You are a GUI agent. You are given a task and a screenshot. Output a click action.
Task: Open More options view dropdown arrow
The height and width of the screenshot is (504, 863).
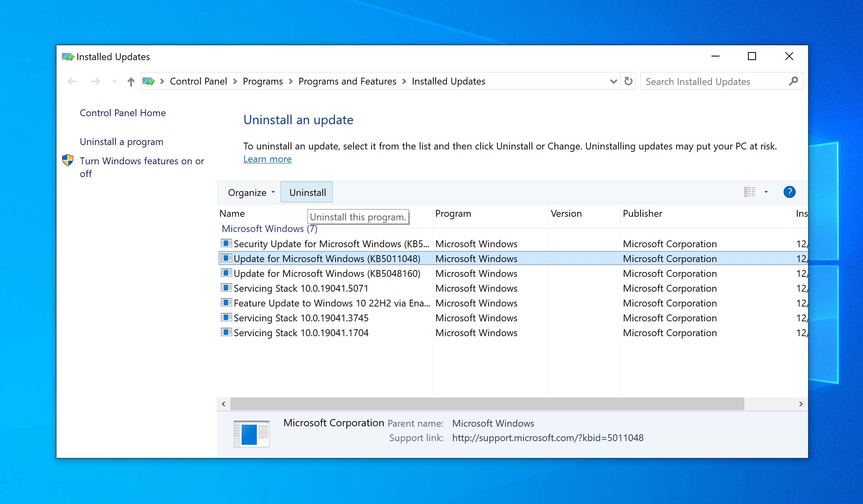click(x=766, y=192)
